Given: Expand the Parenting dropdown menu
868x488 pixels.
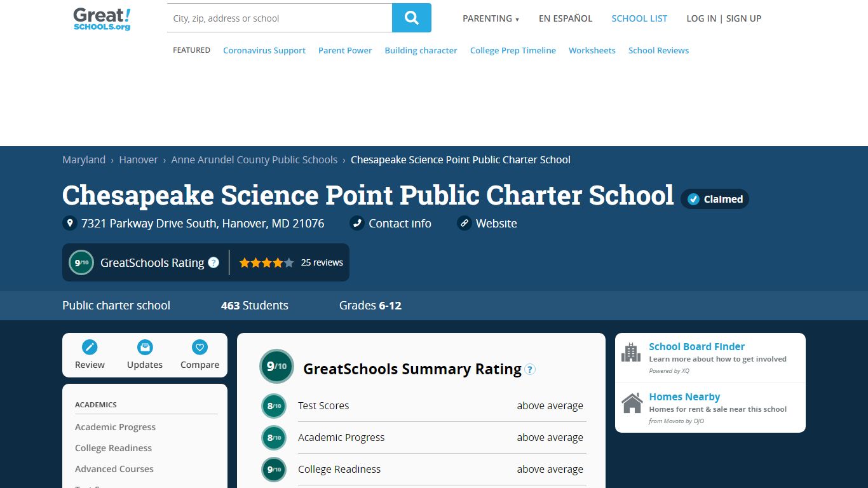Looking at the screenshot, I should point(491,18).
